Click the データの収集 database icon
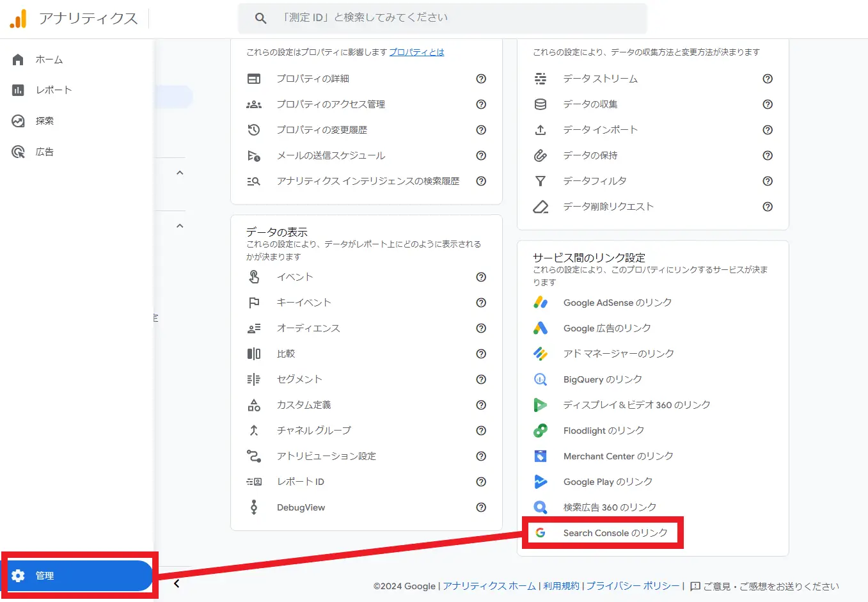 541,104
